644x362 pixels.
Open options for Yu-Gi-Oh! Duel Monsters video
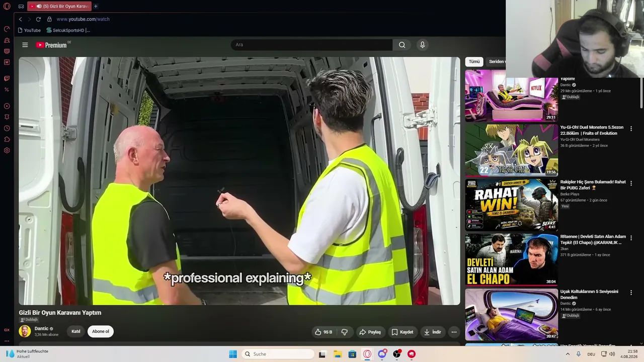pos(631,129)
